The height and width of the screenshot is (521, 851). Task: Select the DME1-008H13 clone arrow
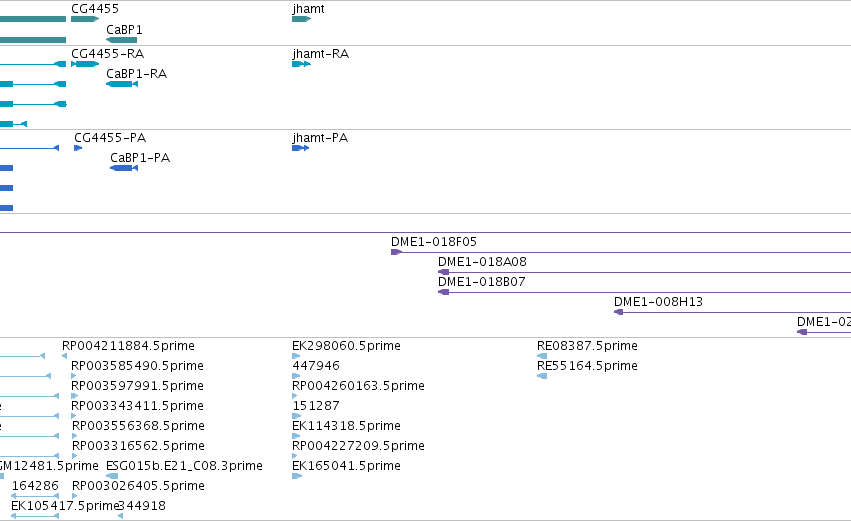732,312
